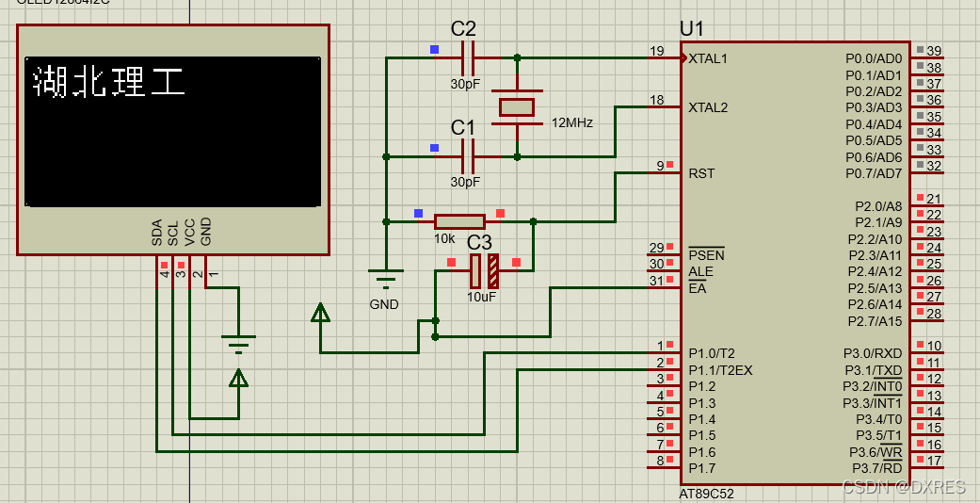Click the SCL label on the OLED
Viewport: 980px width, 503px height.
173,232
